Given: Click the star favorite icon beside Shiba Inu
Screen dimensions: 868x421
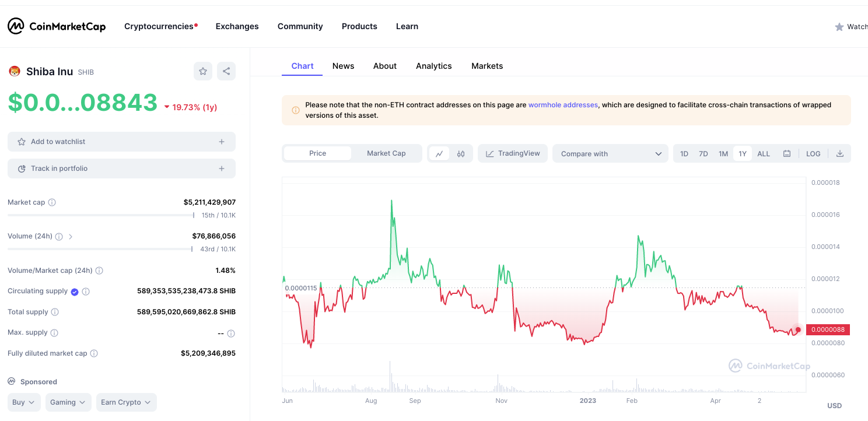Looking at the screenshot, I should coord(203,71).
